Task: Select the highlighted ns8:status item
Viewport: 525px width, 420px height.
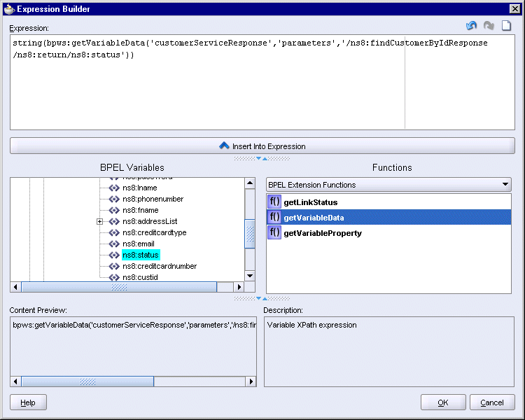Action: (141, 255)
